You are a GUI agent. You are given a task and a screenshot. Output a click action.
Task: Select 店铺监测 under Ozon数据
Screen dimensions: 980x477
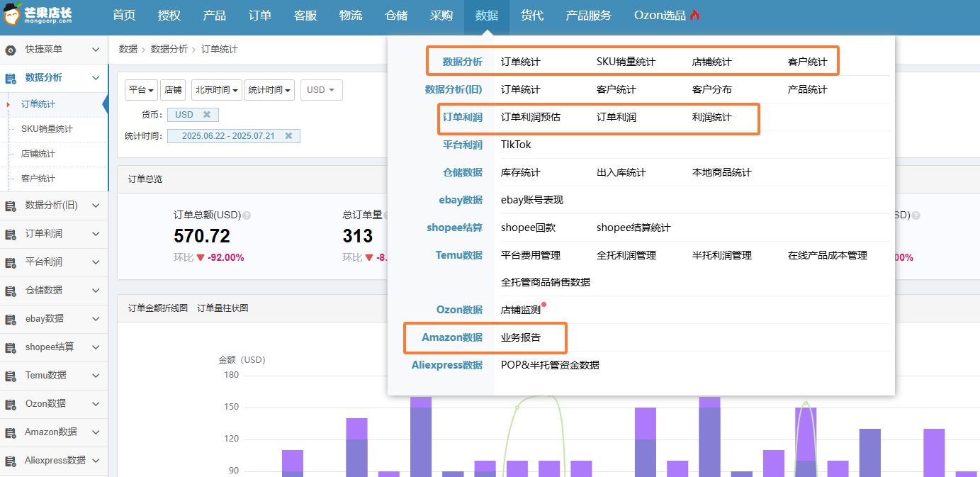tap(521, 310)
